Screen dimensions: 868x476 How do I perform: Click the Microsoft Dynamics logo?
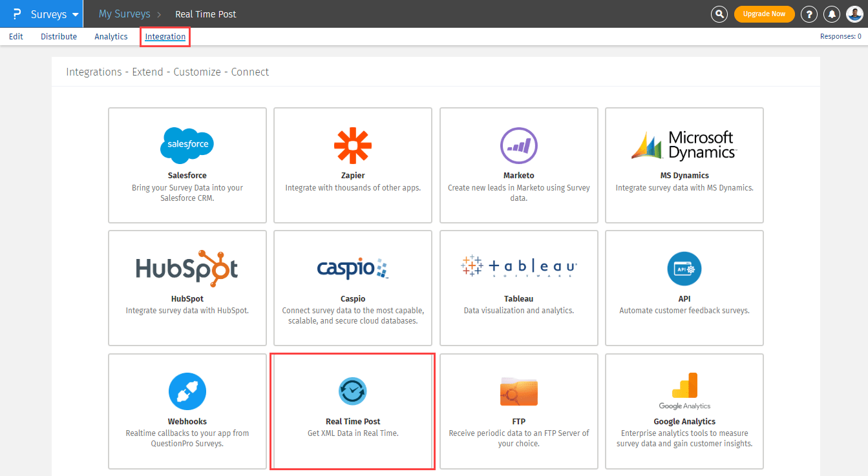684,145
